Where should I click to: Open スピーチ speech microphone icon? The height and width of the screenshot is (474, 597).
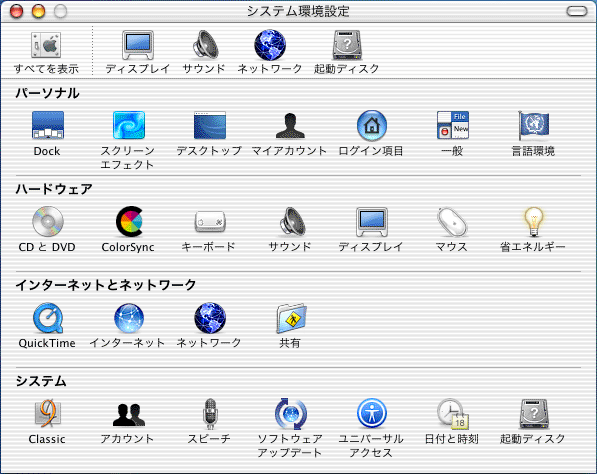[210, 414]
